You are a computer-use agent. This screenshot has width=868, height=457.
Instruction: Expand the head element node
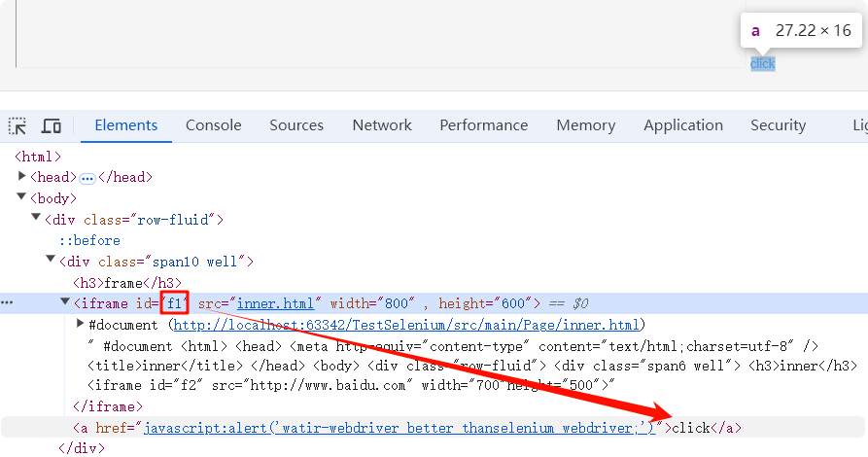coord(21,176)
